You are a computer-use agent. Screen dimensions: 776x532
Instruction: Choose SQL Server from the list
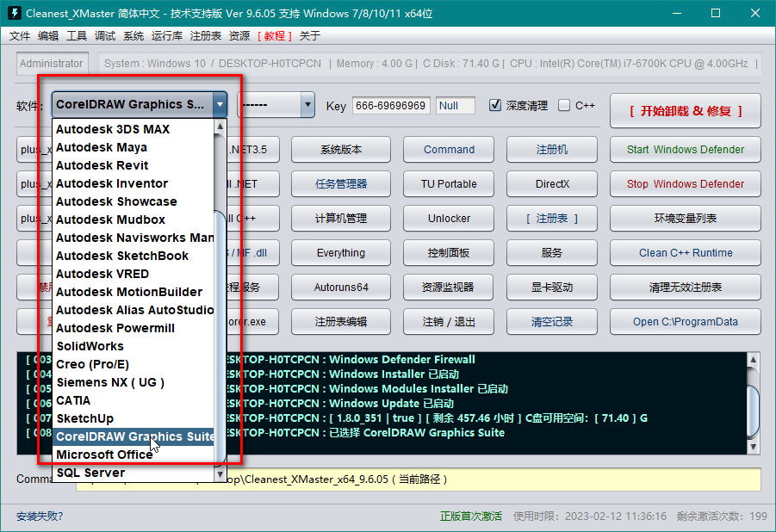(133, 473)
